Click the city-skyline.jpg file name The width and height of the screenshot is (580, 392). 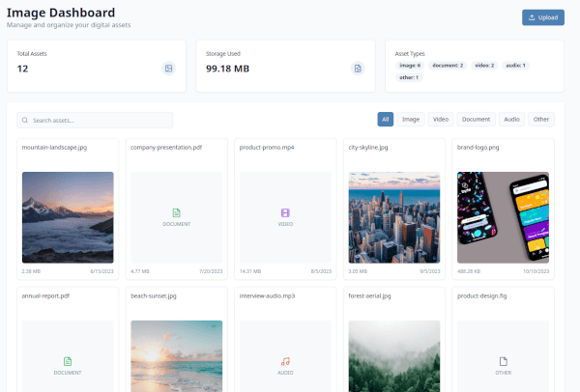pos(368,148)
